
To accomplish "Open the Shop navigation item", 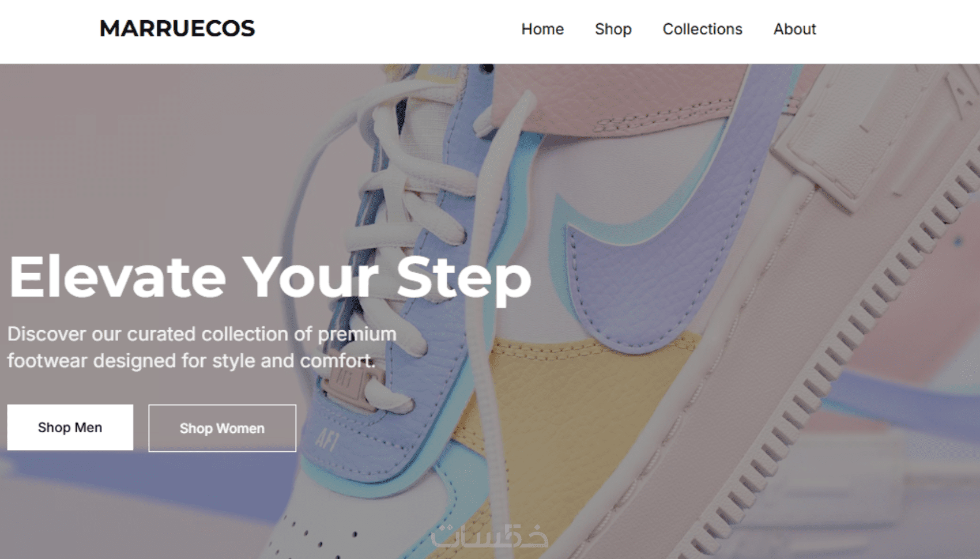I will click(x=613, y=29).
